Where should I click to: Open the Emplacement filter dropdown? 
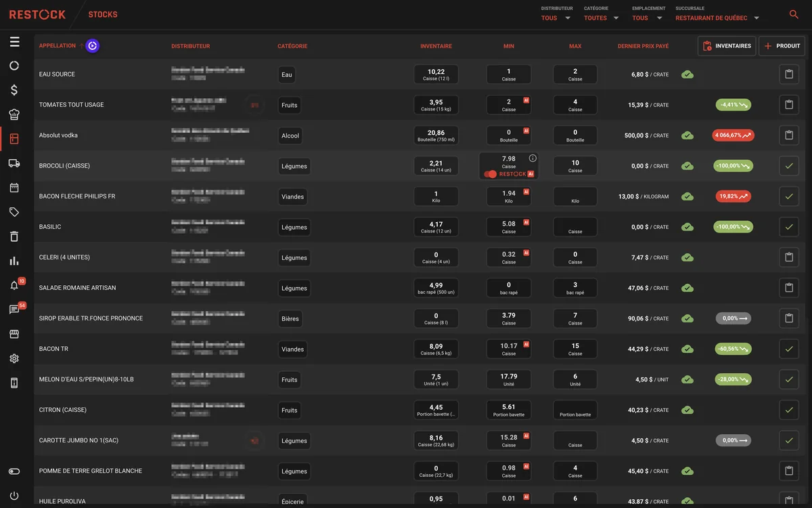coord(647,18)
